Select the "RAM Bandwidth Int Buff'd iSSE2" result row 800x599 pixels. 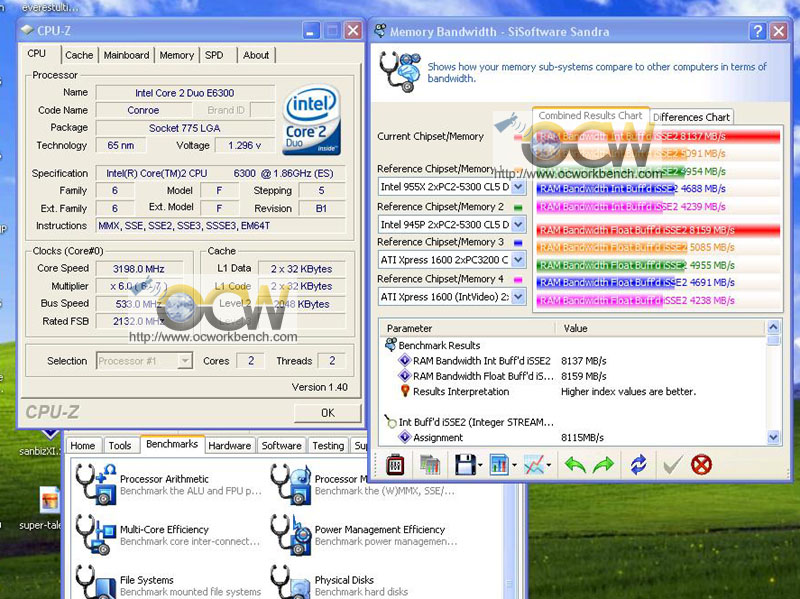[x=574, y=361]
